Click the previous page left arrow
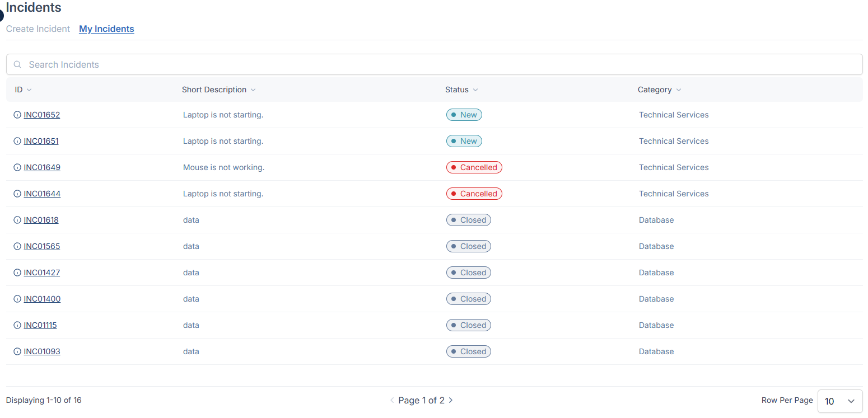The width and height of the screenshot is (868, 418). pyautogui.click(x=392, y=400)
